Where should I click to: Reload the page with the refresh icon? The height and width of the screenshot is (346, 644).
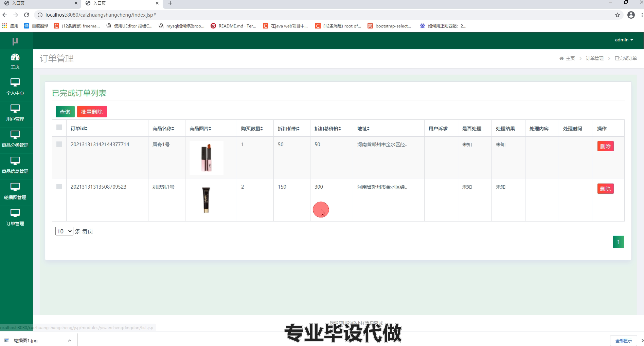click(26, 15)
